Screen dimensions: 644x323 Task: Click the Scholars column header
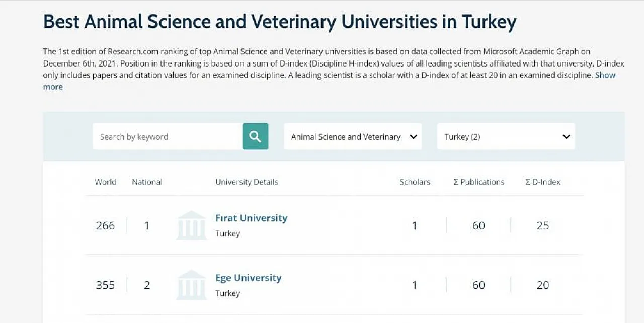tap(415, 182)
